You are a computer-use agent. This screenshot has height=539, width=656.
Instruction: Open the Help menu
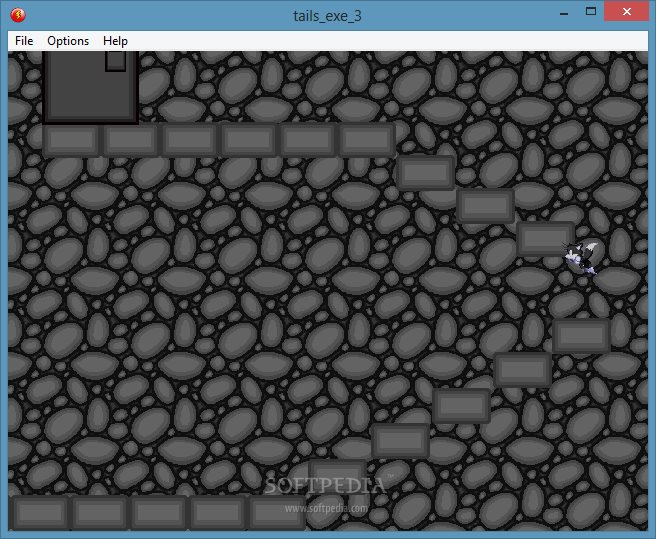(x=115, y=41)
